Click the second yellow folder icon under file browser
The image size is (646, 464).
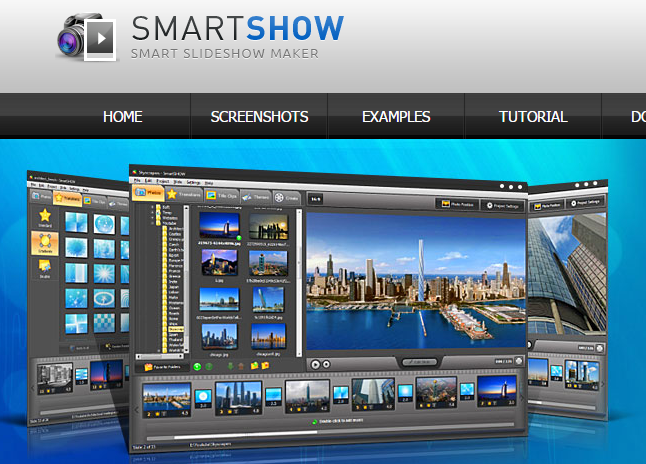265,365
